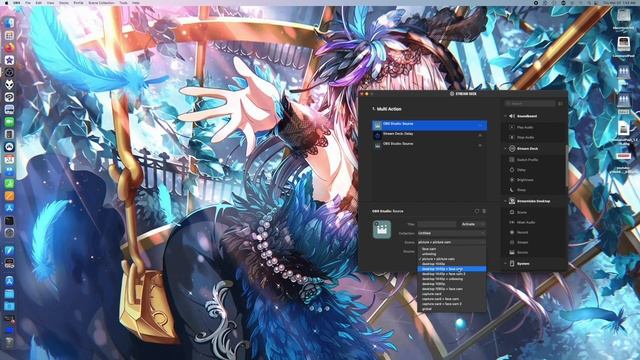Image resolution: width=640 pixels, height=360 pixels.
Task: Choose checked 'picture + picture cam' option
Action: pyautogui.click(x=451, y=259)
